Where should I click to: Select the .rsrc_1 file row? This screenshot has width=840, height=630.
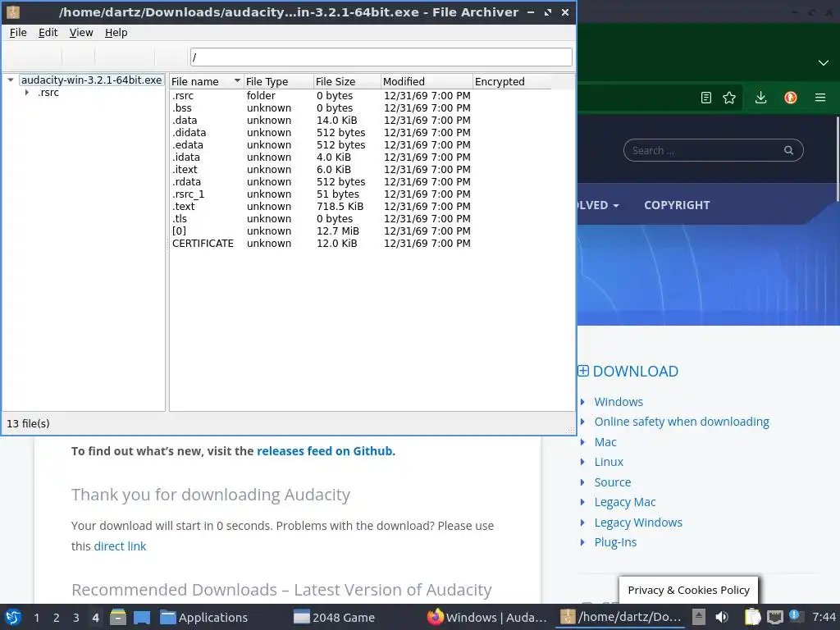point(361,194)
